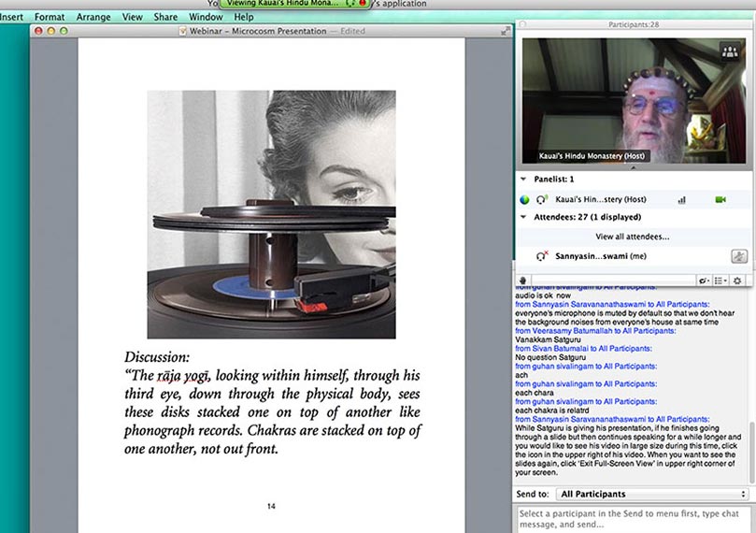Click the chat message input field
The width and height of the screenshot is (756, 533).
tap(634, 519)
